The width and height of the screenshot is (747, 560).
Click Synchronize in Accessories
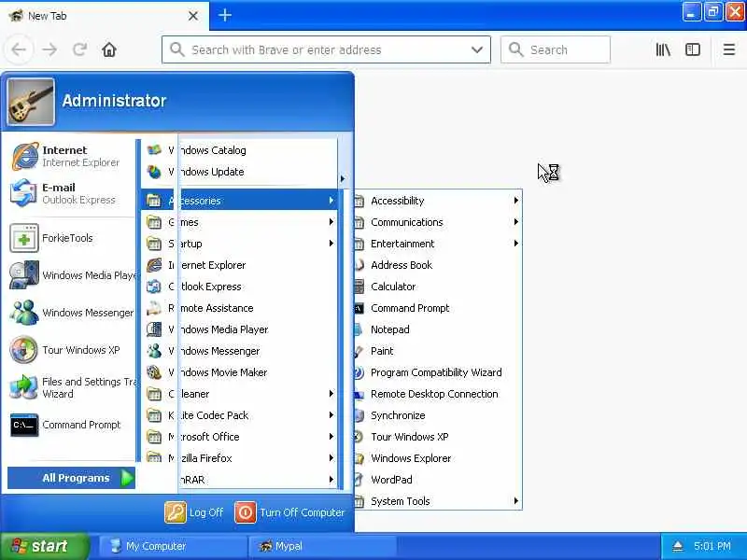tap(438, 414)
